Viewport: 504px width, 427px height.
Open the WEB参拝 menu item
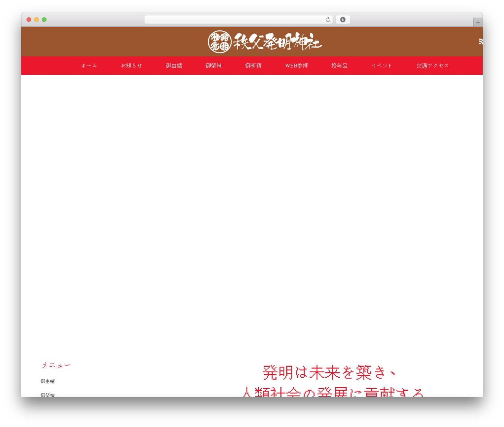[296, 66]
